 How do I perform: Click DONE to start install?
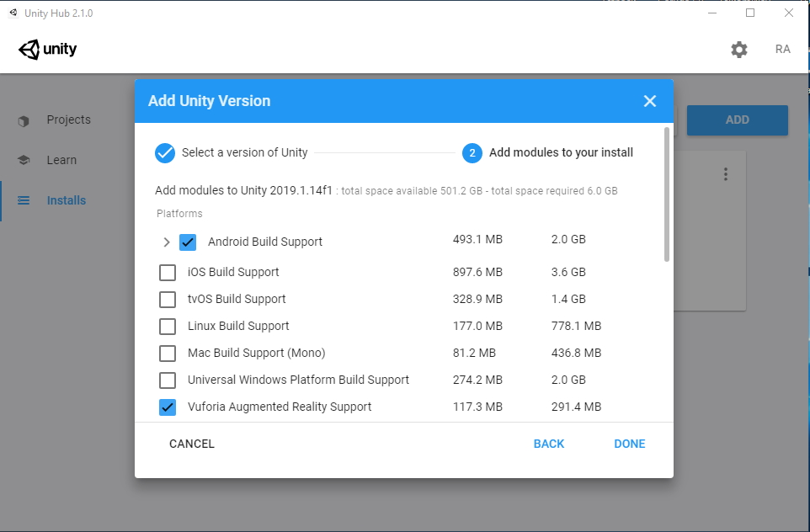[629, 444]
